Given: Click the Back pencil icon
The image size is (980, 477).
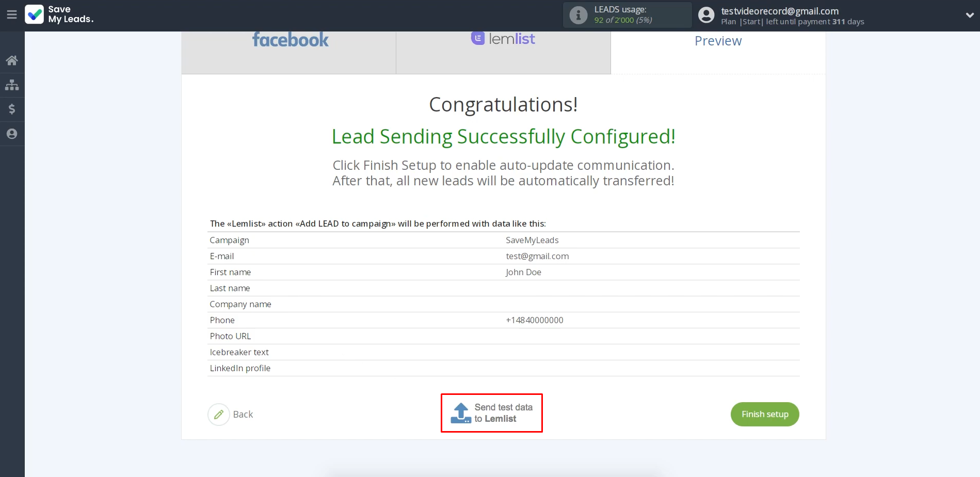Looking at the screenshot, I should coord(219,415).
